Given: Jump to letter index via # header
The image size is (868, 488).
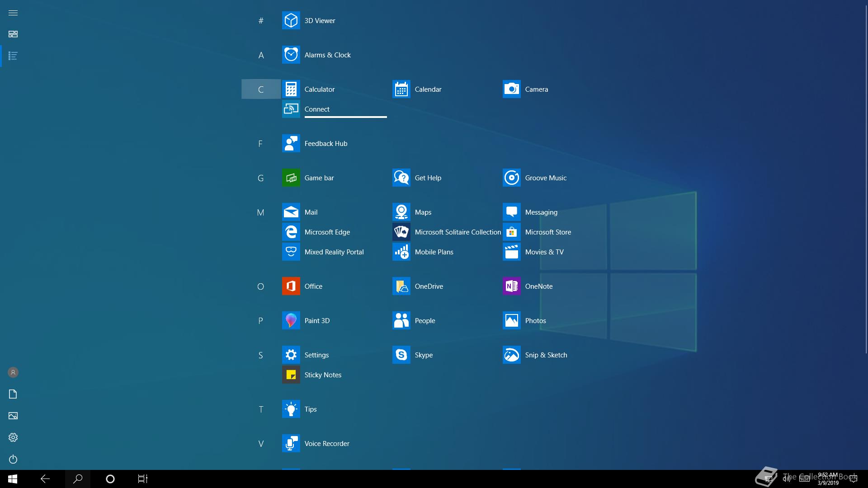Looking at the screenshot, I should [x=261, y=20].
